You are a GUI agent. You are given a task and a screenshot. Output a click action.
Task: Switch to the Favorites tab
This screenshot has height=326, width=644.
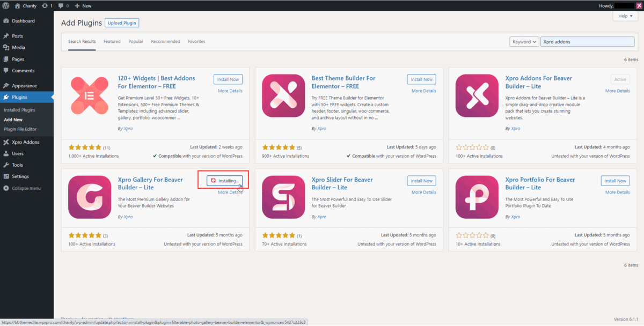pyautogui.click(x=196, y=41)
